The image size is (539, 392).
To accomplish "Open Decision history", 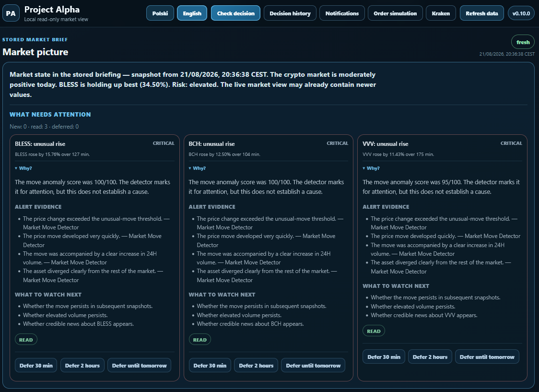I will [290, 13].
